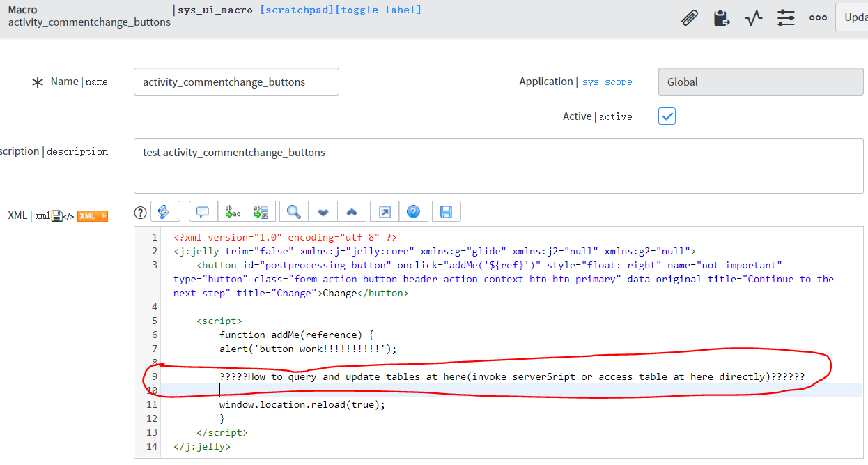Click into the description text area

pyautogui.click(x=498, y=166)
